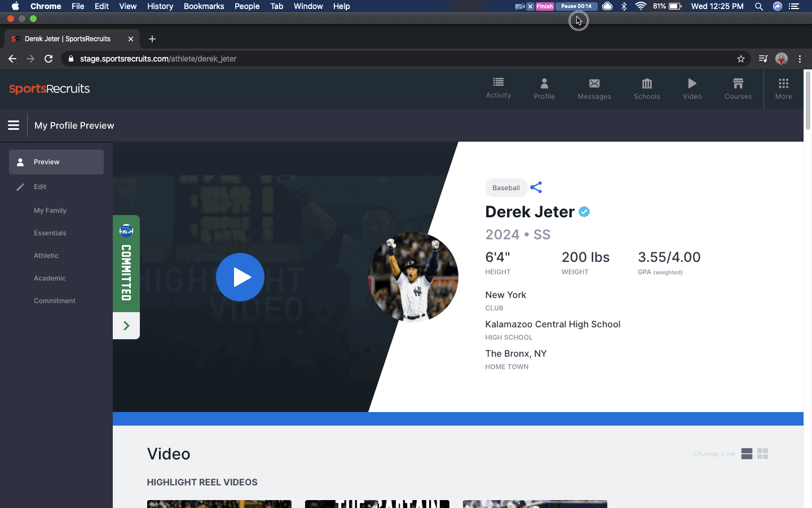Screen dimensions: 812x508
Task: Open the Video nav icon
Action: (692, 89)
